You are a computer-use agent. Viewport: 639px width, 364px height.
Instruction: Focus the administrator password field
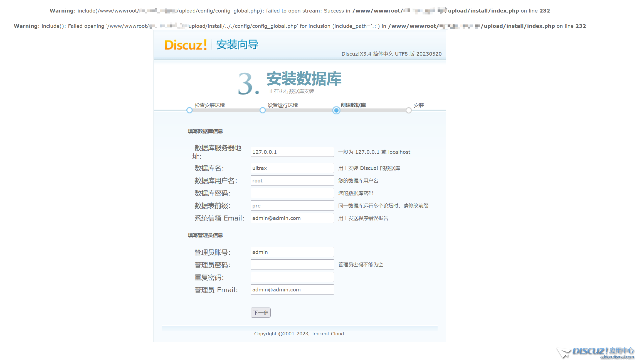292,264
